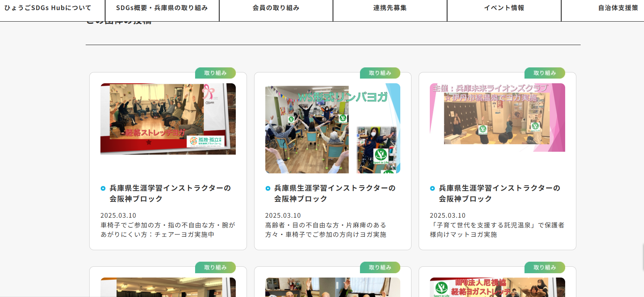Click 取り組み tag on WS形式リンパヨガ card

click(380, 73)
